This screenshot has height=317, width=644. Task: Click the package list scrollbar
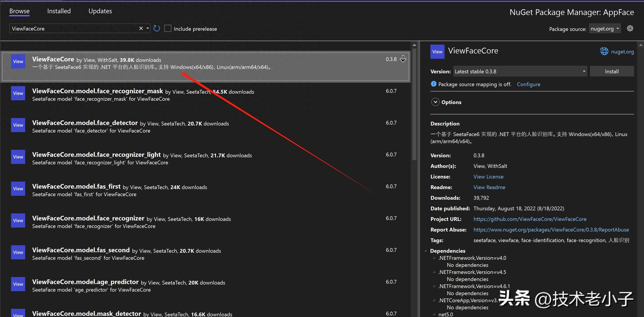click(414, 104)
